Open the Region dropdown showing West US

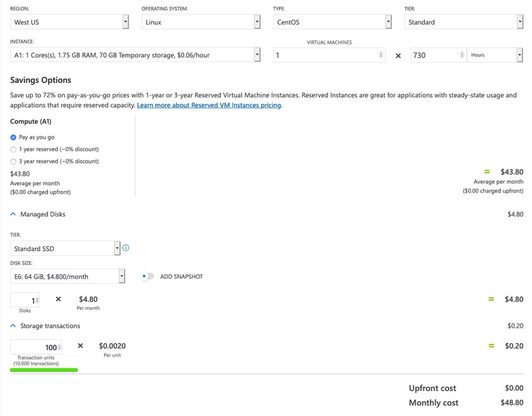[x=70, y=22]
